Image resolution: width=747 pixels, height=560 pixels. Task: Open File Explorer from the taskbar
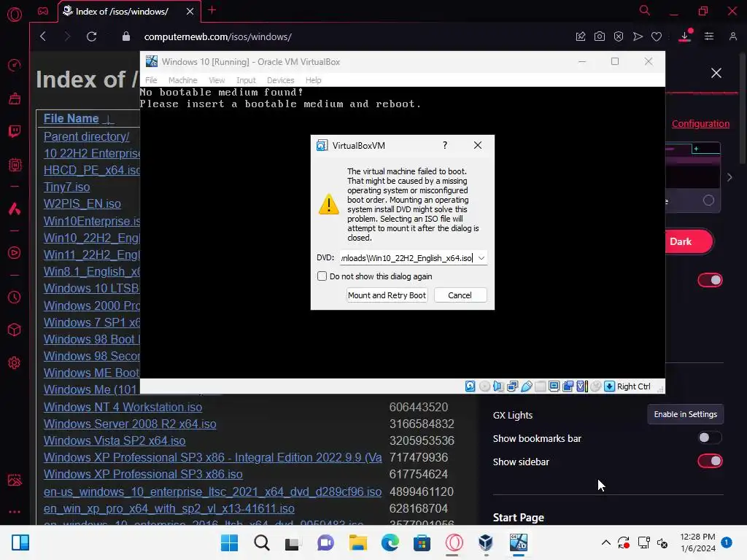tap(357, 542)
